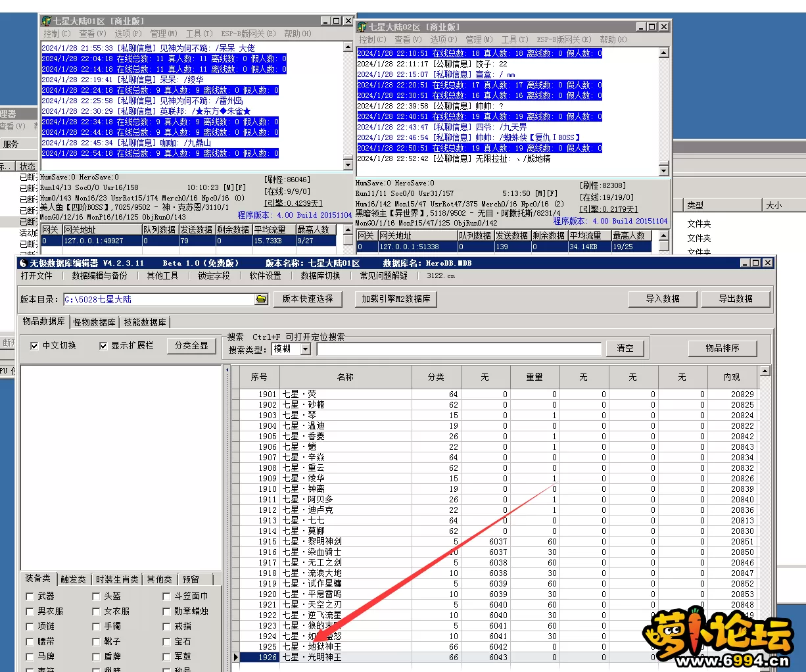
Task: Switch to the 预留 category tab
Action: tap(191, 579)
